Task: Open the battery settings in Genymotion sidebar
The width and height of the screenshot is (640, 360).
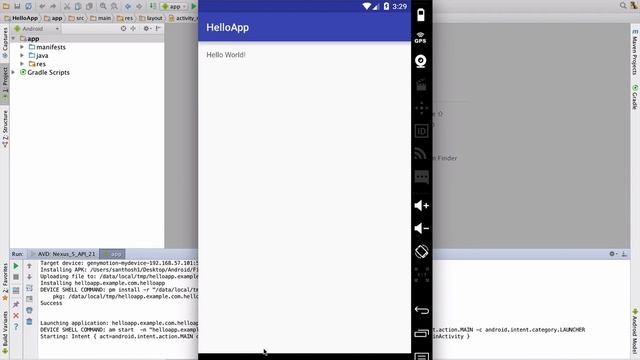Action: pyautogui.click(x=421, y=15)
